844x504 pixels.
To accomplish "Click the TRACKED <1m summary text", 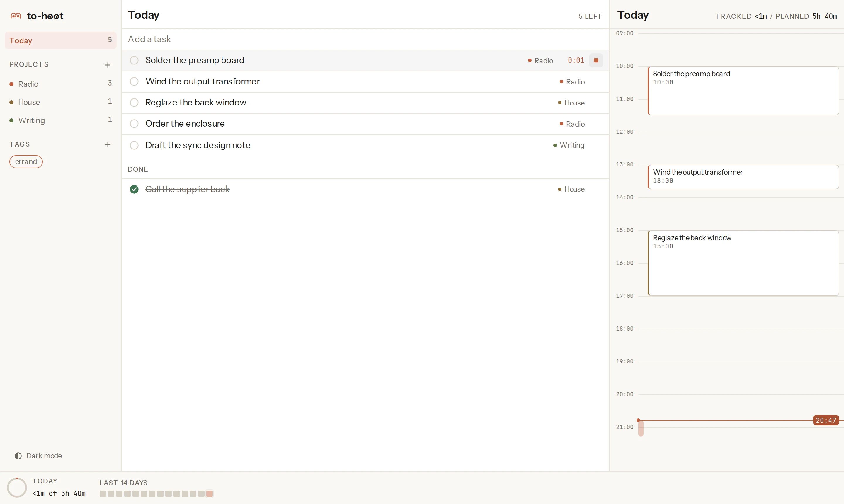I will (x=741, y=16).
